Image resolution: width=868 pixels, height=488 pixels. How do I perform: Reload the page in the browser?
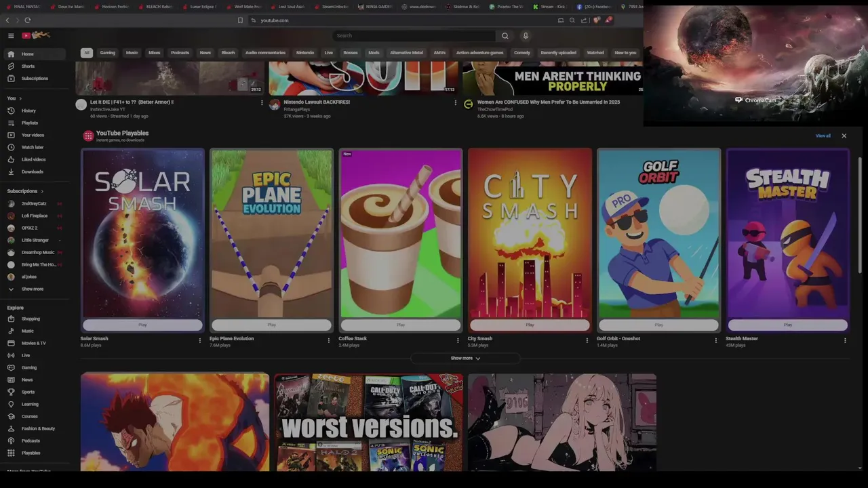click(x=28, y=20)
